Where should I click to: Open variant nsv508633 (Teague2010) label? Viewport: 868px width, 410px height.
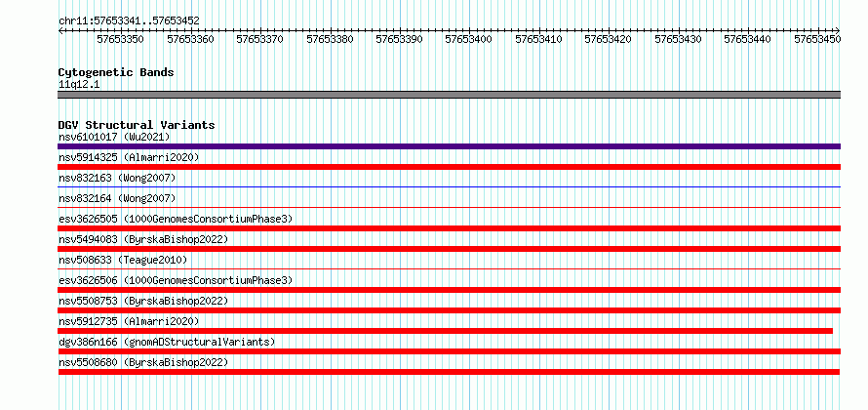tap(123, 260)
